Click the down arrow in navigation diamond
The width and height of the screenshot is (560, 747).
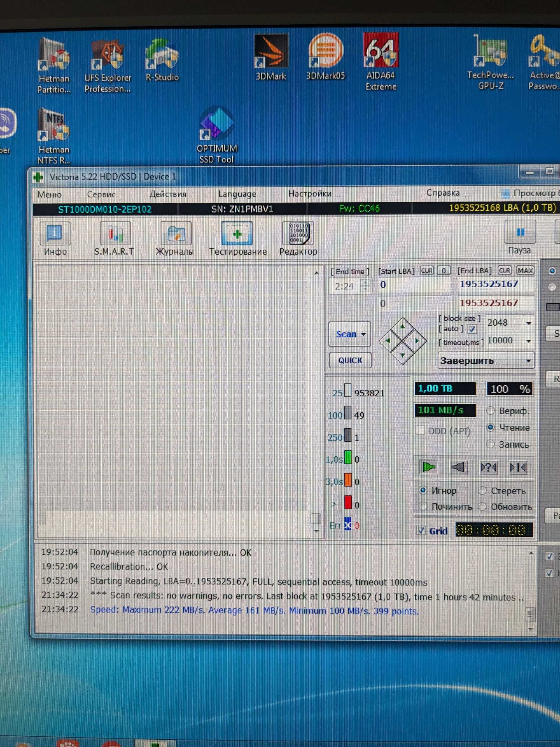402,355
